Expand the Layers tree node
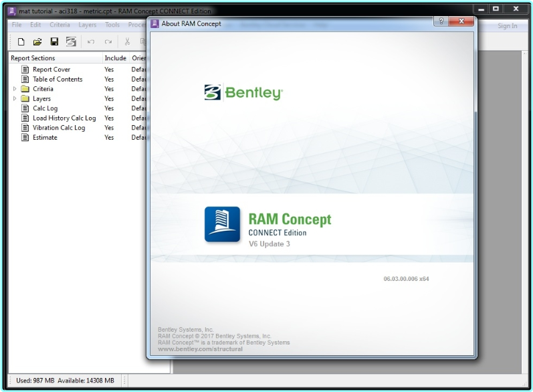 pos(15,98)
